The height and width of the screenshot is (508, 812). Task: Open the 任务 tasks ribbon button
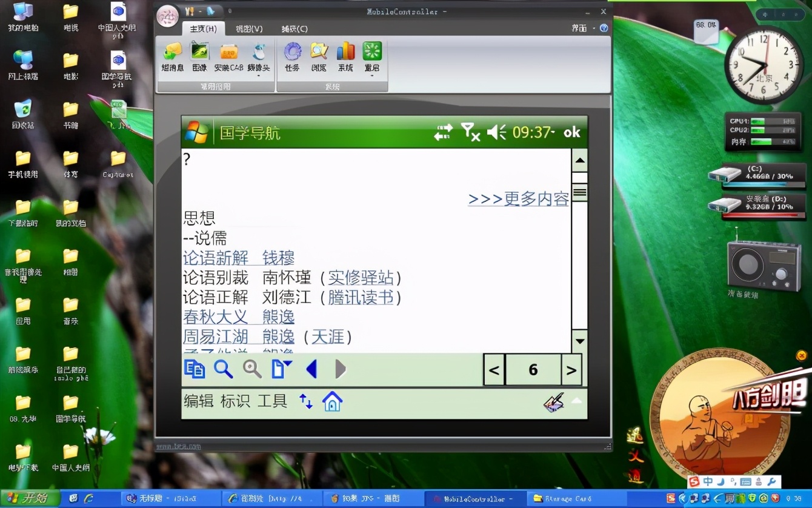tap(293, 58)
